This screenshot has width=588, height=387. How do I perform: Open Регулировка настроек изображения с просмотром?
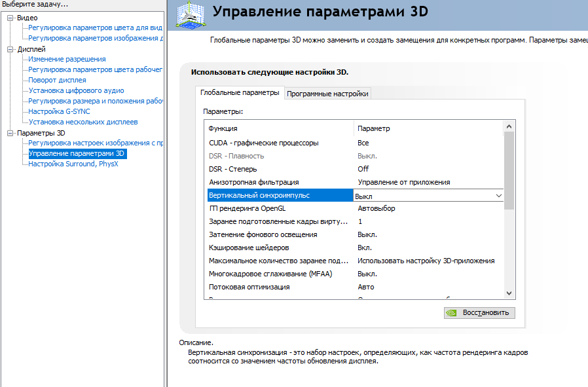tap(96, 143)
